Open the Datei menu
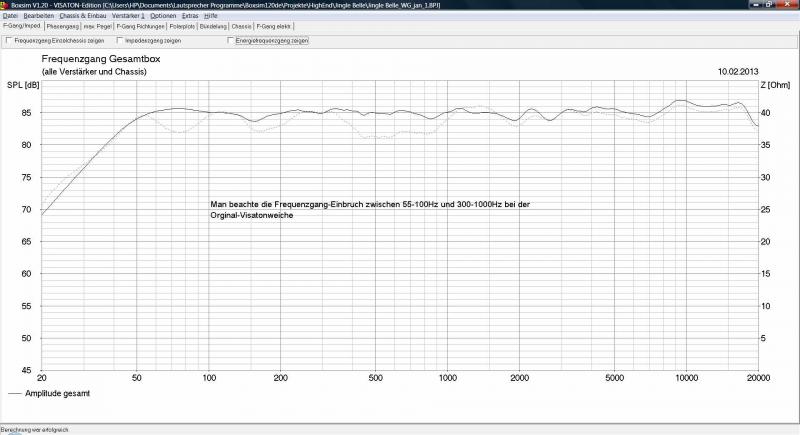Image resolution: width=800 pixels, height=435 pixels. point(10,16)
